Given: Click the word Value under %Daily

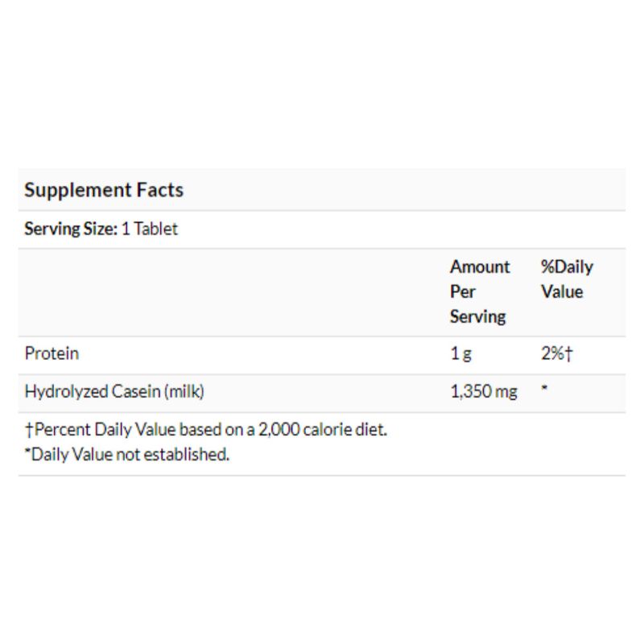Looking at the screenshot, I should tap(562, 291).
